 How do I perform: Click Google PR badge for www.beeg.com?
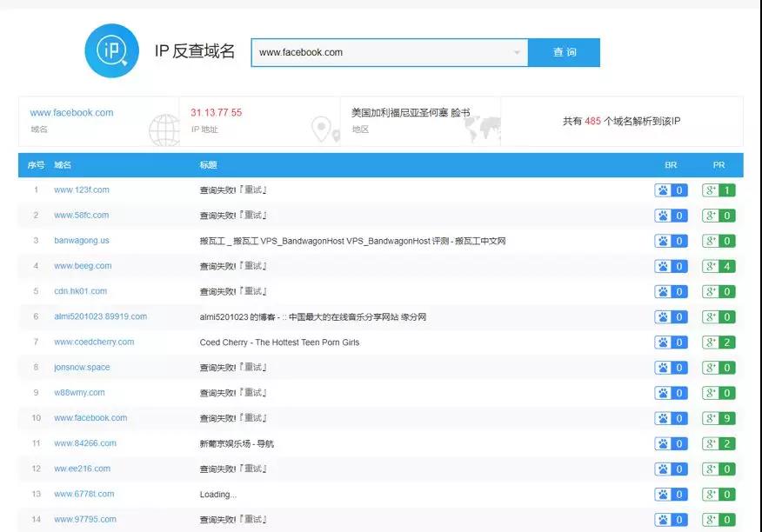click(719, 266)
